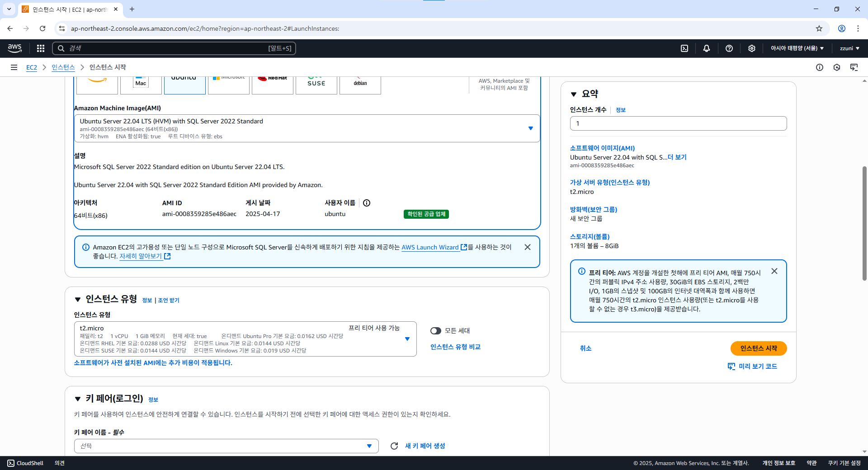
Task: Click 조언 받기 next to 인스턴스 유형
Action: [x=169, y=301]
